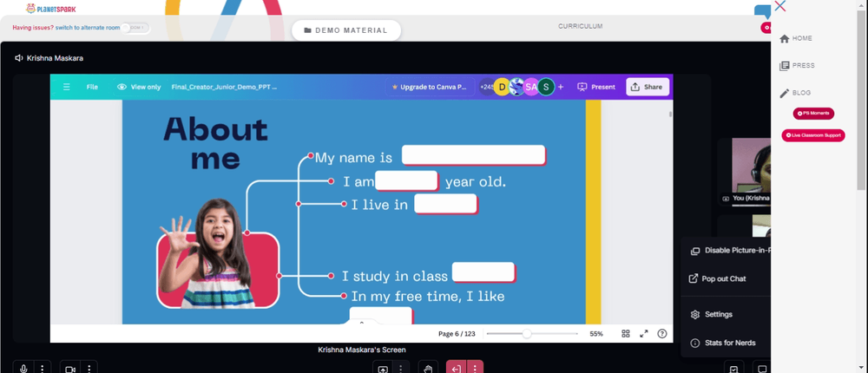Expand the notes chevron below slide
Viewport: 868px width, 373px height.
pyautogui.click(x=361, y=322)
